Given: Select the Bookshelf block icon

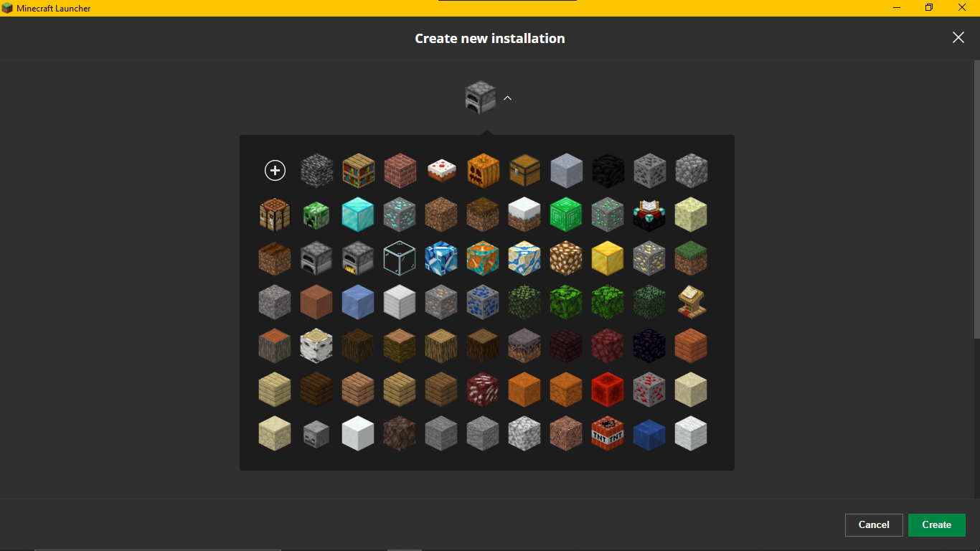Looking at the screenshot, I should tap(358, 171).
